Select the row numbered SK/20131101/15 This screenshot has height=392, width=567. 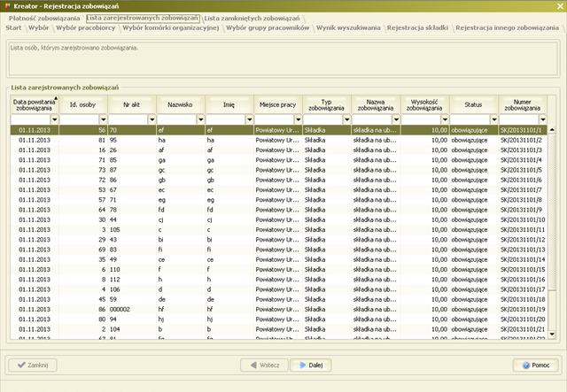point(278,270)
